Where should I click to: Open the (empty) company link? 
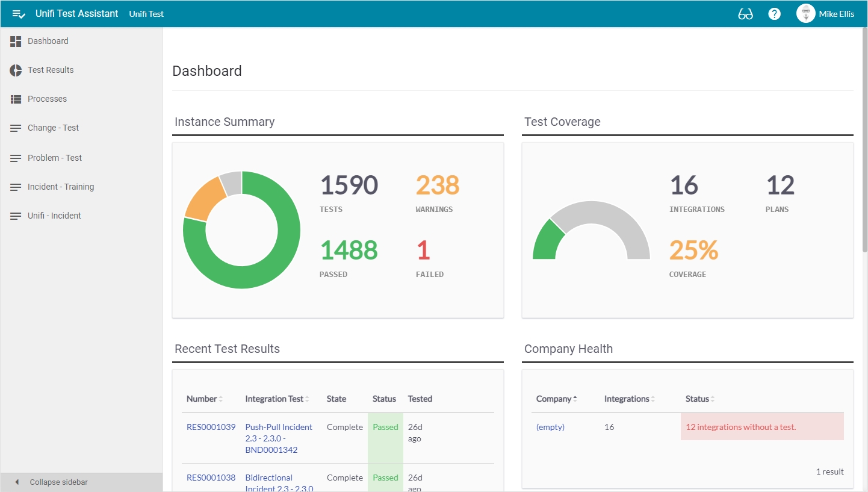click(550, 427)
